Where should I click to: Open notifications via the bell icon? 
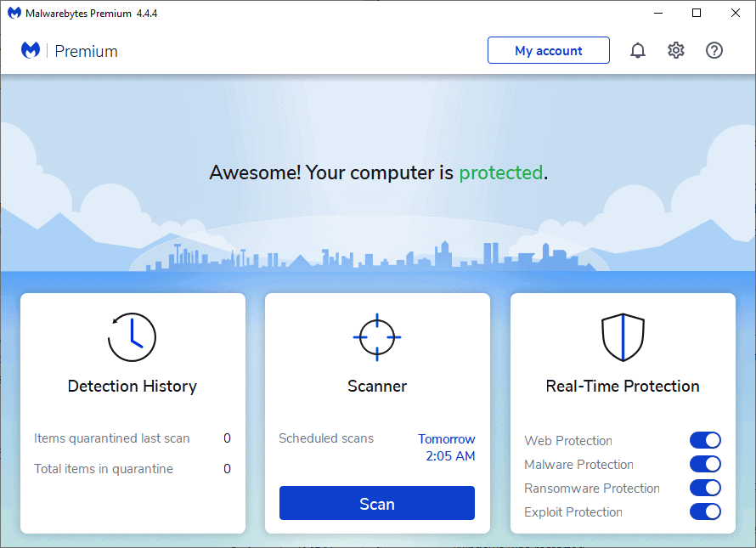tap(638, 50)
